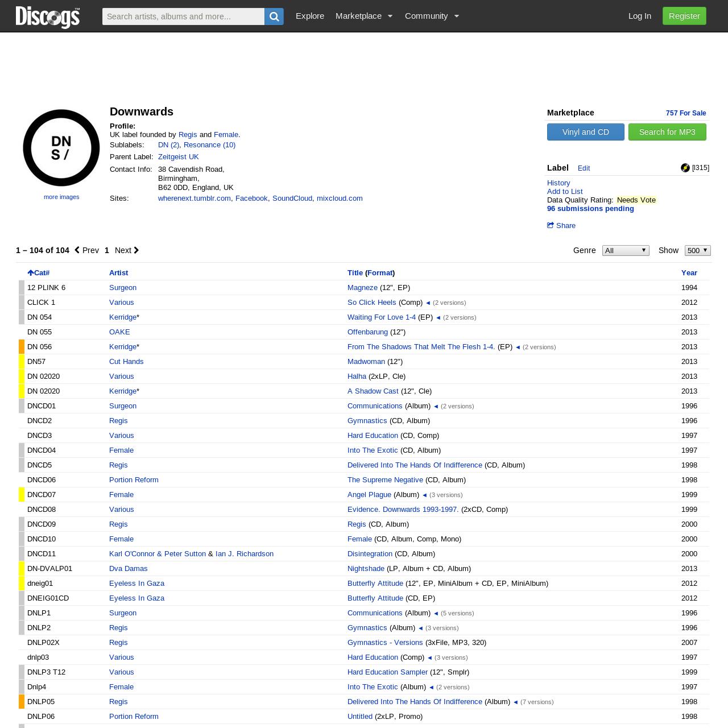Open the A Shadow Cast release

click(x=373, y=391)
